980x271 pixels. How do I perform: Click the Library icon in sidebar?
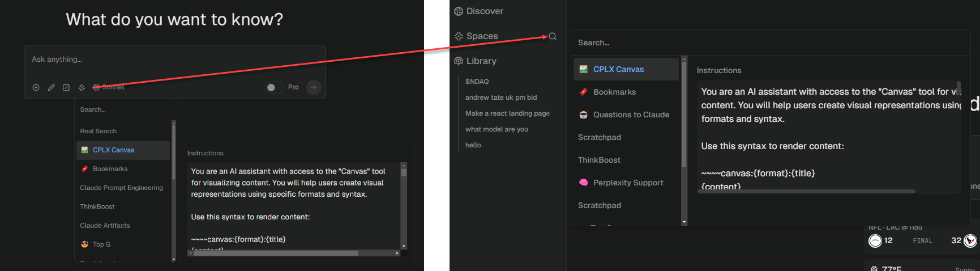pos(459,61)
